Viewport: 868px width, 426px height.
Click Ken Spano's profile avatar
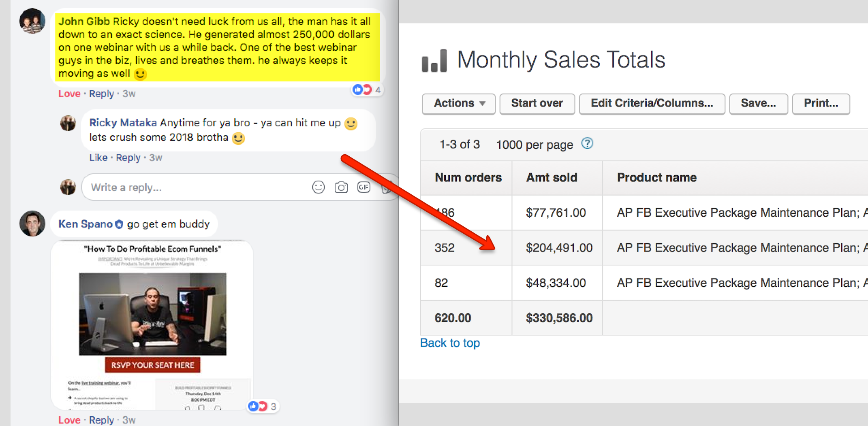[32, 223]
